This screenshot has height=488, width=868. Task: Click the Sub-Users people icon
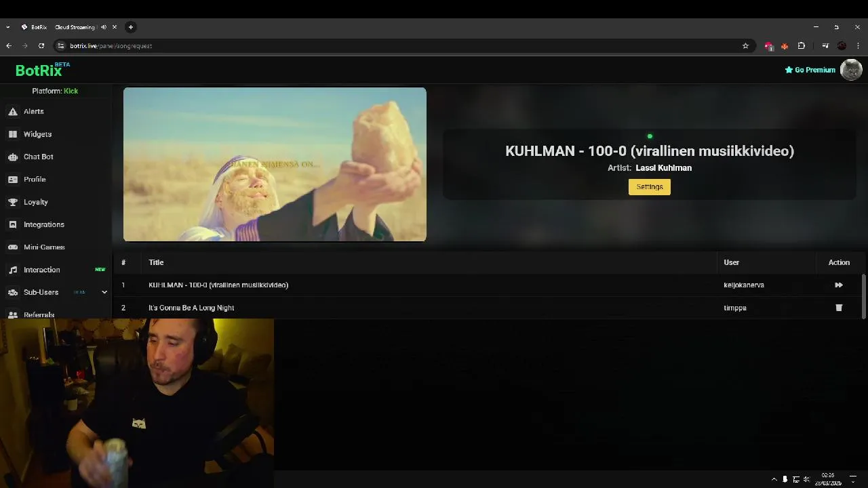tap(12, 292)
